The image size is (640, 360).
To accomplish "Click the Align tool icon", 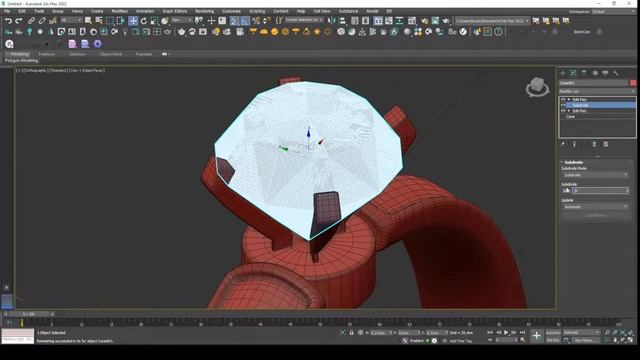I will pyautogui.click(x=342, y=20).
